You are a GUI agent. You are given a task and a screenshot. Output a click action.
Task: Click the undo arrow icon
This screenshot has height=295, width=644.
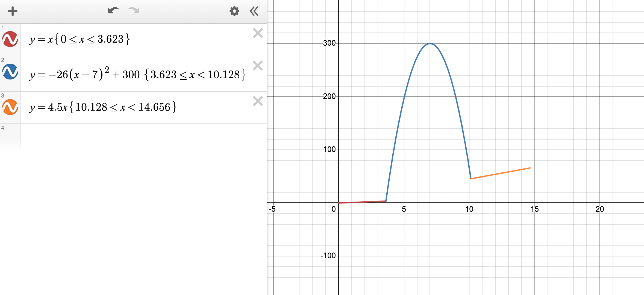point(114,11)
